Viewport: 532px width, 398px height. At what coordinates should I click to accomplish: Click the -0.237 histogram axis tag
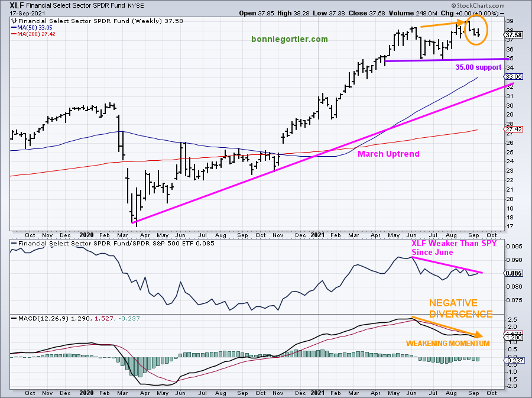point(515,360)
